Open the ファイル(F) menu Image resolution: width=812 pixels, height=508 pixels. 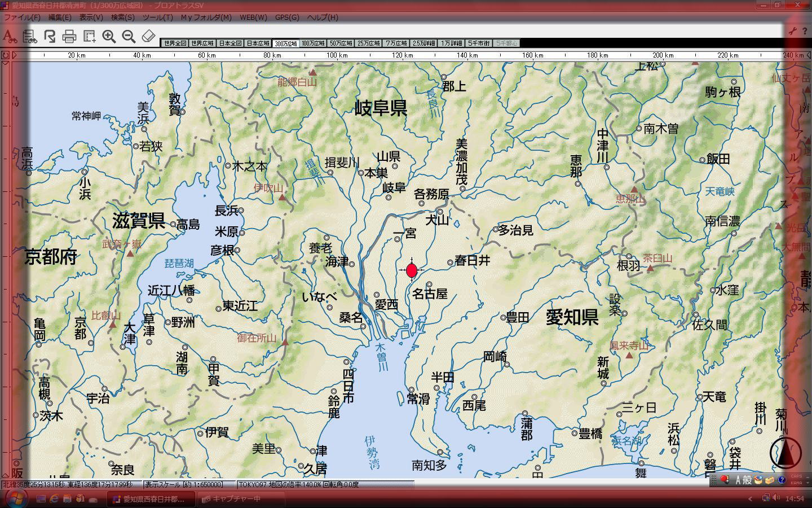22,17
